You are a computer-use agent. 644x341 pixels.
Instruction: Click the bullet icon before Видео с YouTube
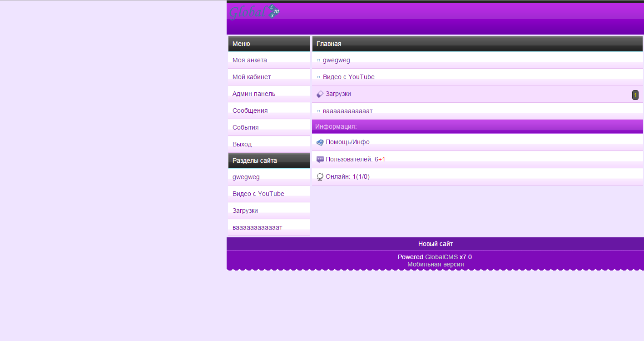coord(318,77)
